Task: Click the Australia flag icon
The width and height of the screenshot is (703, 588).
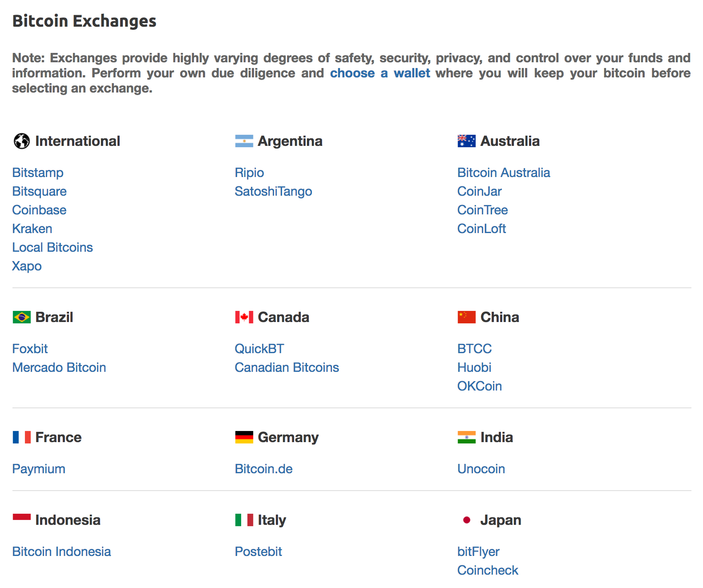Action: (466, 141)
